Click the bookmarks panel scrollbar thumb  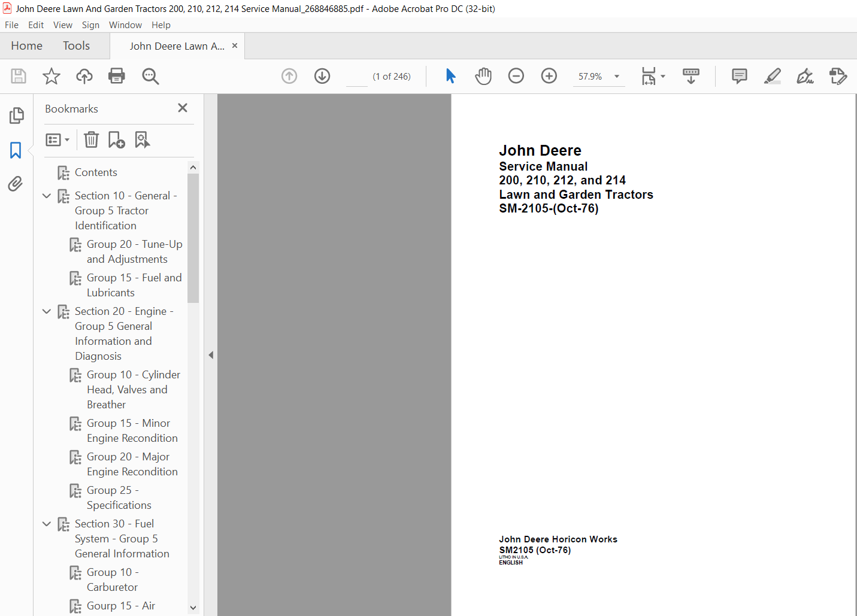coord(193,238)
